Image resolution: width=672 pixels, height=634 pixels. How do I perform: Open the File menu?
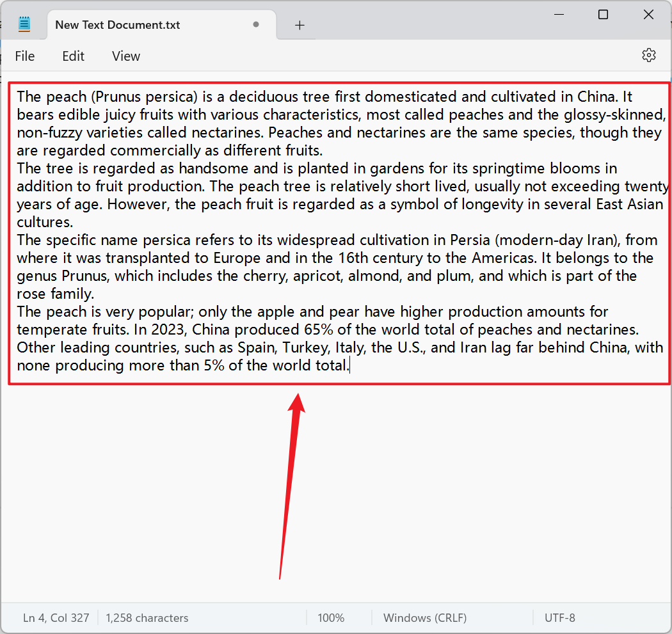[x=25, y=56]
